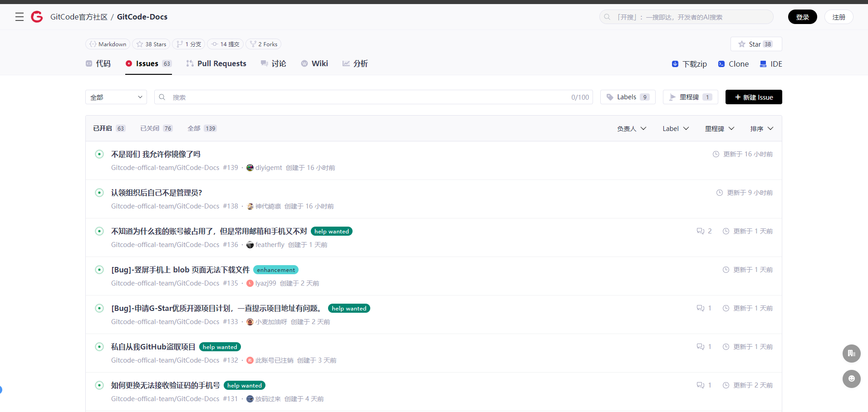Expand the Label filter dropdown

click(x=676, y=129)
